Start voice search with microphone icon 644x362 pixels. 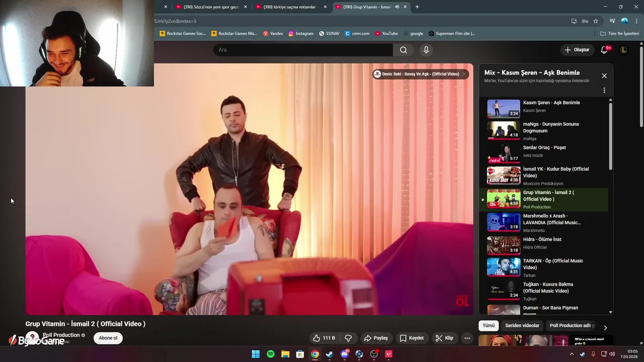click(x=426, y=50)
